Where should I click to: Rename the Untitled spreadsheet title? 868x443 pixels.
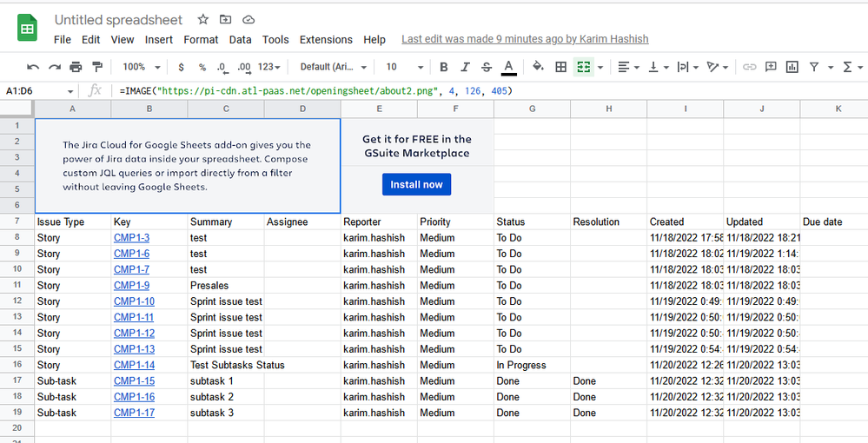coord(118,20)
